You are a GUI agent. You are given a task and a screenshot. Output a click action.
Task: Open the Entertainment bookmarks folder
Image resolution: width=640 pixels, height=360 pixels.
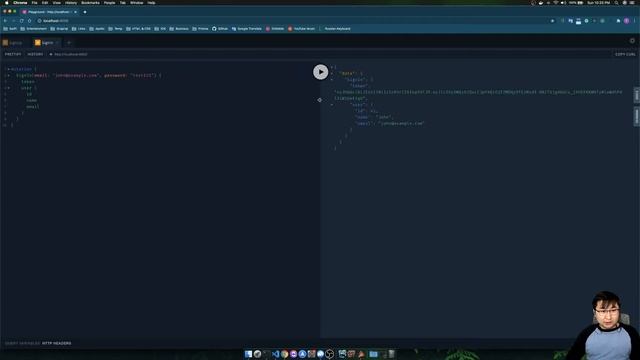pos(33,29)
